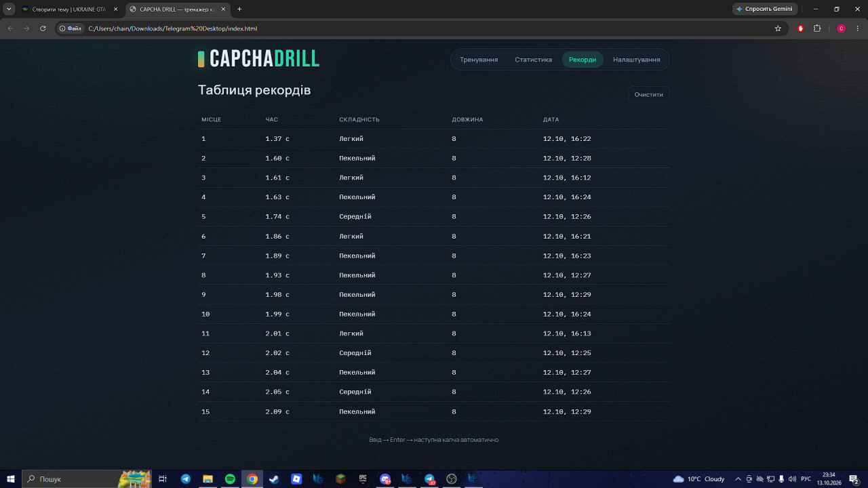Open Epic Games Launcher in taskbar
The image size is (868, 488).
pos(363,479)
